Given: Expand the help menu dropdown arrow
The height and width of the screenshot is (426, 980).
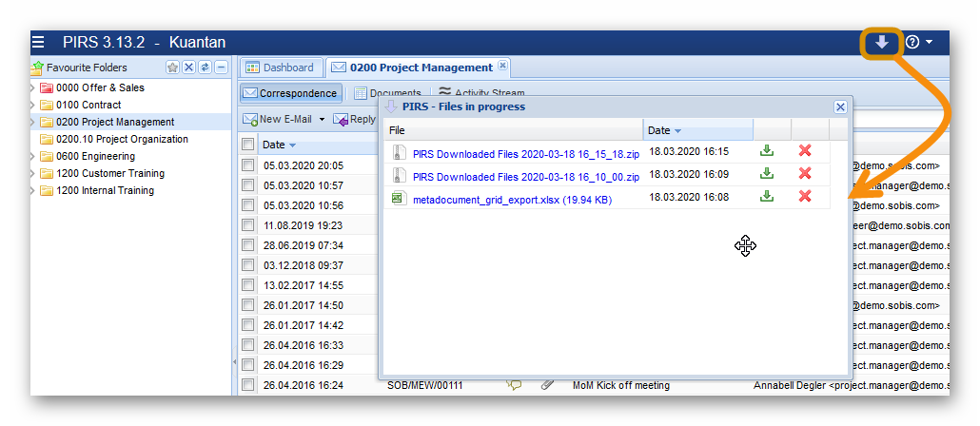Looking at the screenshot, I should (x=929, y=43).
